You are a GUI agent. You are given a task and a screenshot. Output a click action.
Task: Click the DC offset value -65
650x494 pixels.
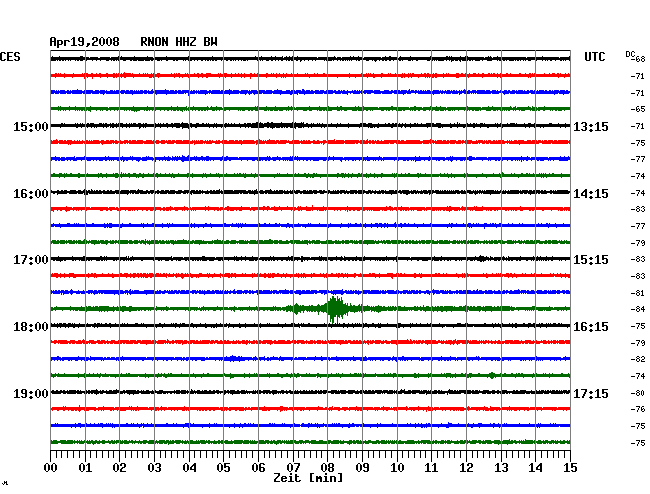(x=638, y=109)
